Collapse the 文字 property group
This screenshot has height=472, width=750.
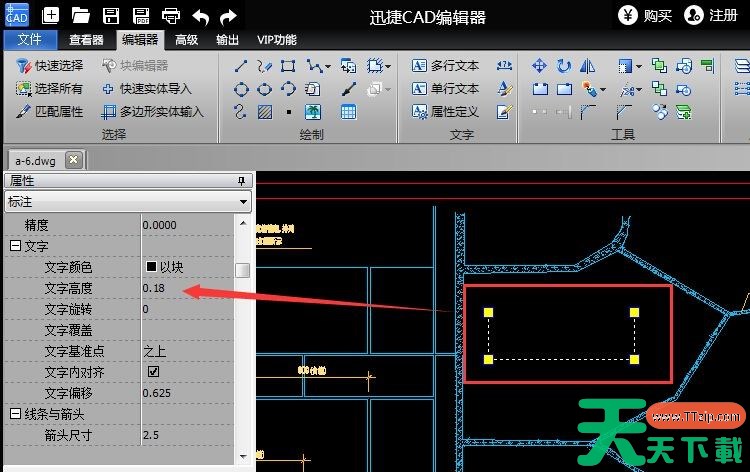(x=15, y=246)
